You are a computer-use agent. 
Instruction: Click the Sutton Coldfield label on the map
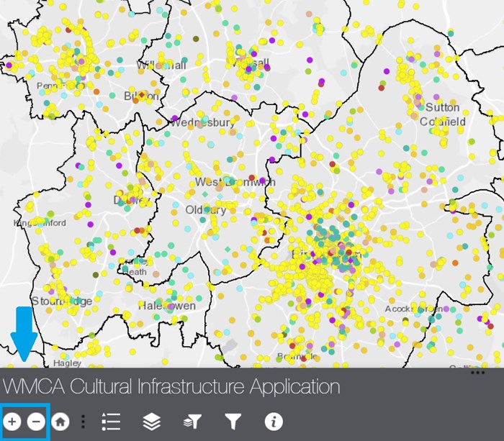pyautogui.click(x=444, y=114)
